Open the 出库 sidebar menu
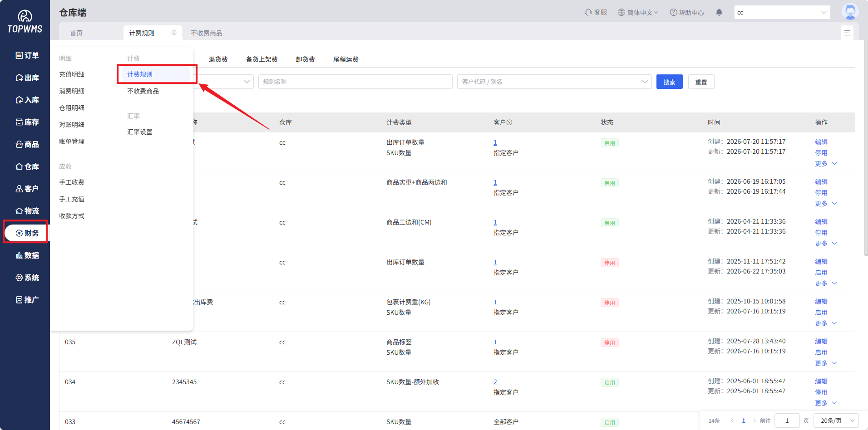The image size is (868, 430). [27, 78]
